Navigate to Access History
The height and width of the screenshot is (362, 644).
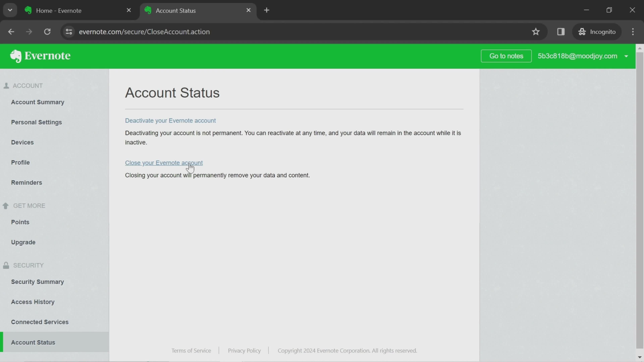[x=33, y=301]
